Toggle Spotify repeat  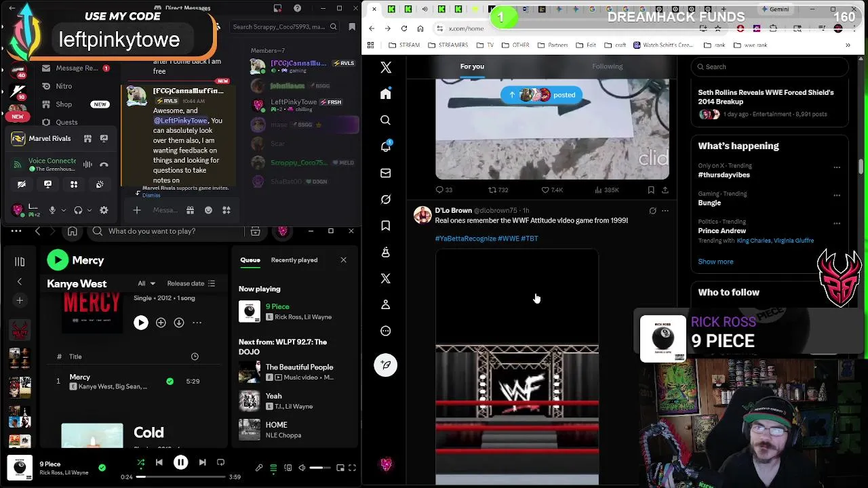click(220, 462)
